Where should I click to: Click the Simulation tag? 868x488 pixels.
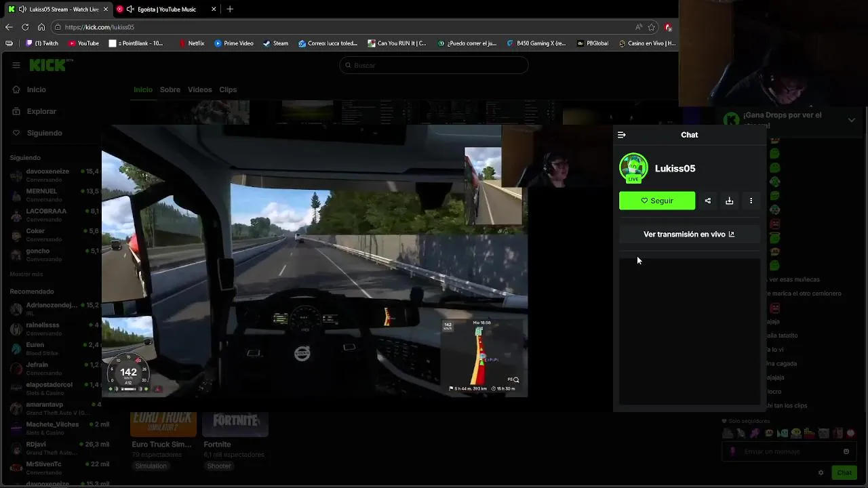coord(151,466)
